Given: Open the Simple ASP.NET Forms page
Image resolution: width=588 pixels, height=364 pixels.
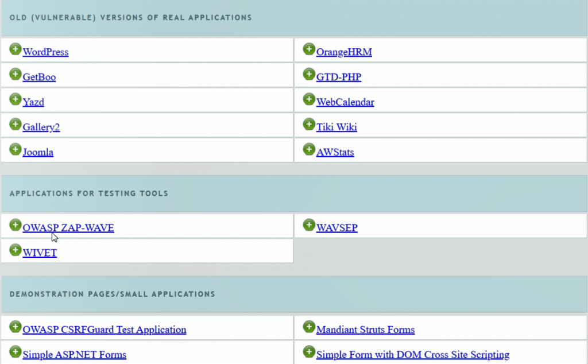Looking at the screenshot, I should point(74,355).
